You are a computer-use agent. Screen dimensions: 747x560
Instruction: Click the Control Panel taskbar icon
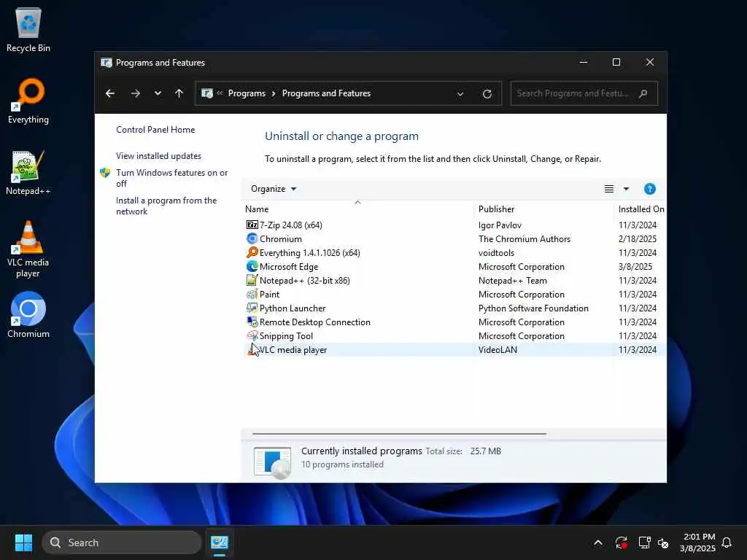[220, 542]
